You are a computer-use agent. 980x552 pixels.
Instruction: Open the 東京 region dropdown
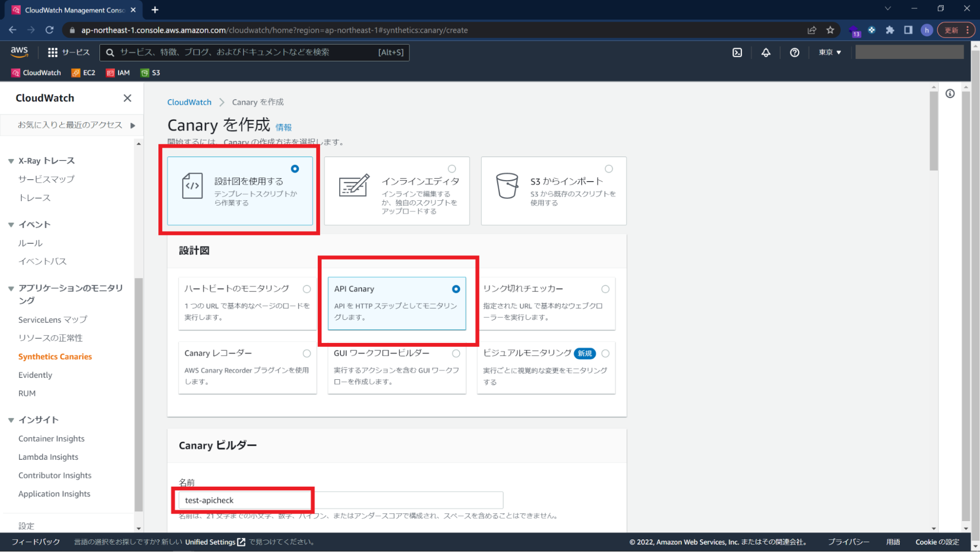(x=829, y=53)
